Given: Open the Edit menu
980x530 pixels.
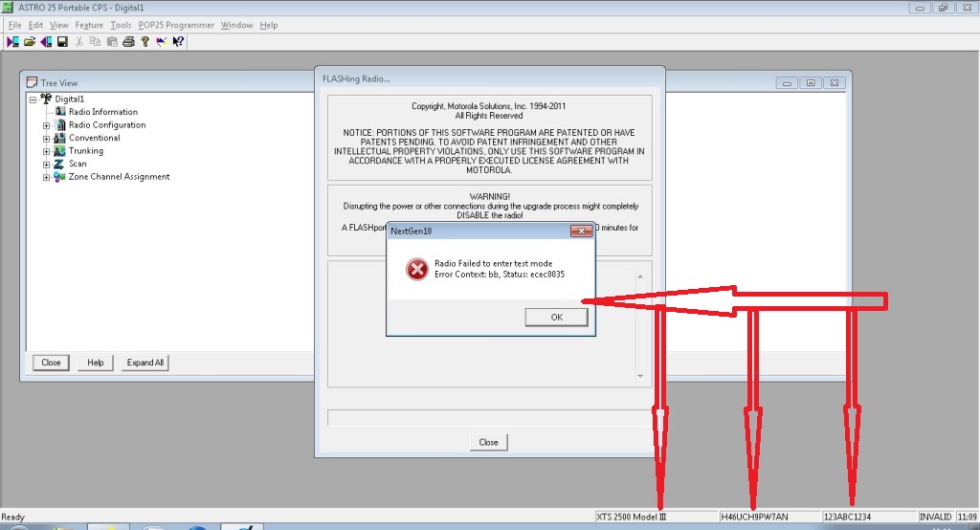Looking at the screenshot, I should click(x=35, y=25).
